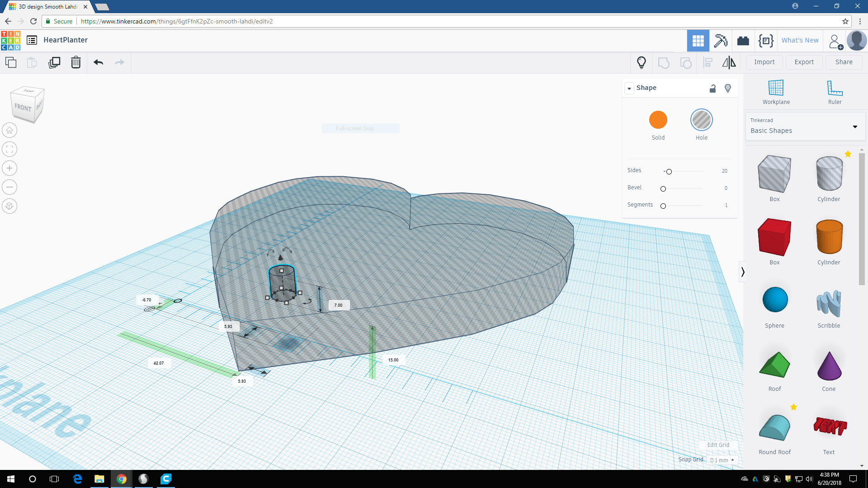Invite collaborator with add person icon

pyautogui.click(x=836, y=42)
